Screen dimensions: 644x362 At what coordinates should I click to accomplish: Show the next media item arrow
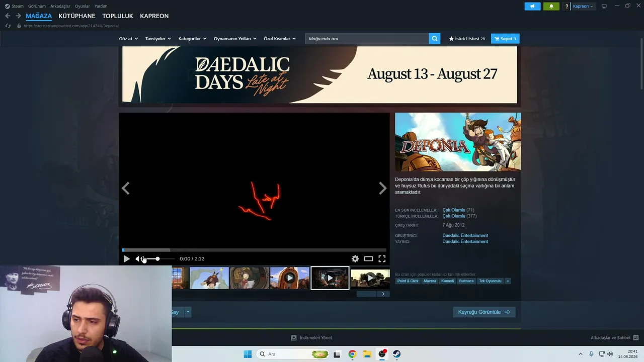382,189
